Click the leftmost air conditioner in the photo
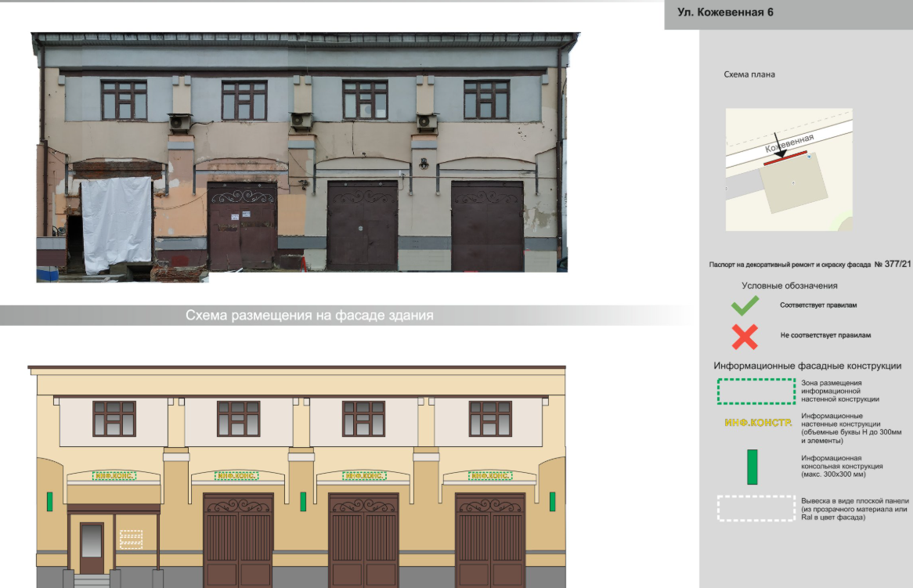913x588 pixels. click(x=180, y=122)
